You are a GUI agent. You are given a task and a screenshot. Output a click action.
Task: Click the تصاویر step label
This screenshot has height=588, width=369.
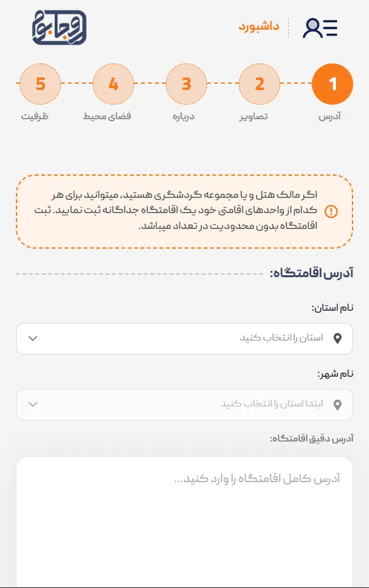[x=253, y=116]
